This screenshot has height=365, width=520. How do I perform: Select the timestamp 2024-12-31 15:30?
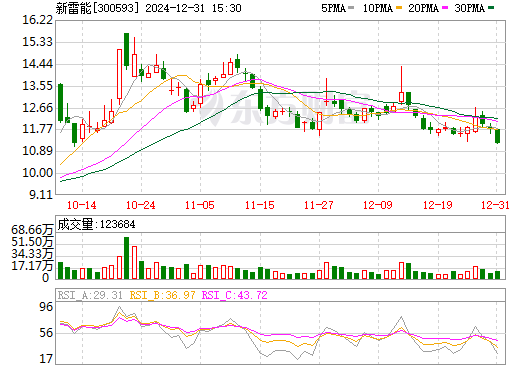[x=193, y=8]
